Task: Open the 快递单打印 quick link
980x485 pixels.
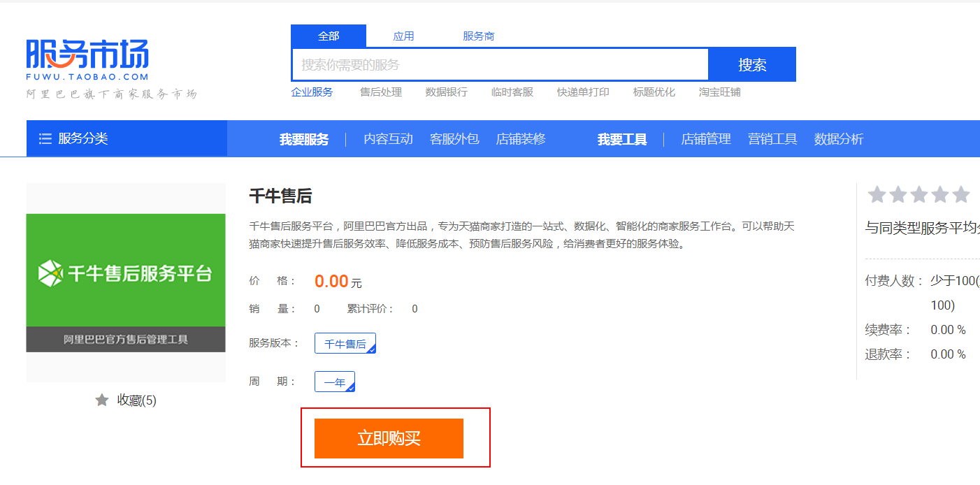Action: pos(583,92)
